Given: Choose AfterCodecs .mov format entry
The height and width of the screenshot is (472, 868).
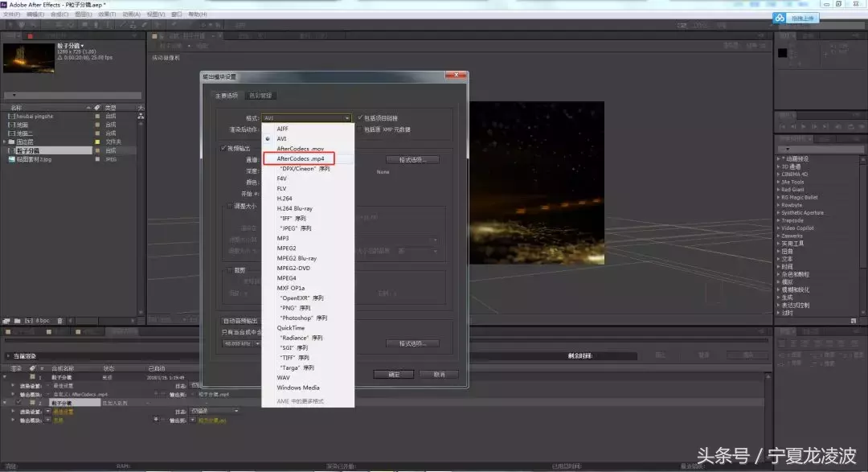Looking at the screenshot, I should pos(300,149).
